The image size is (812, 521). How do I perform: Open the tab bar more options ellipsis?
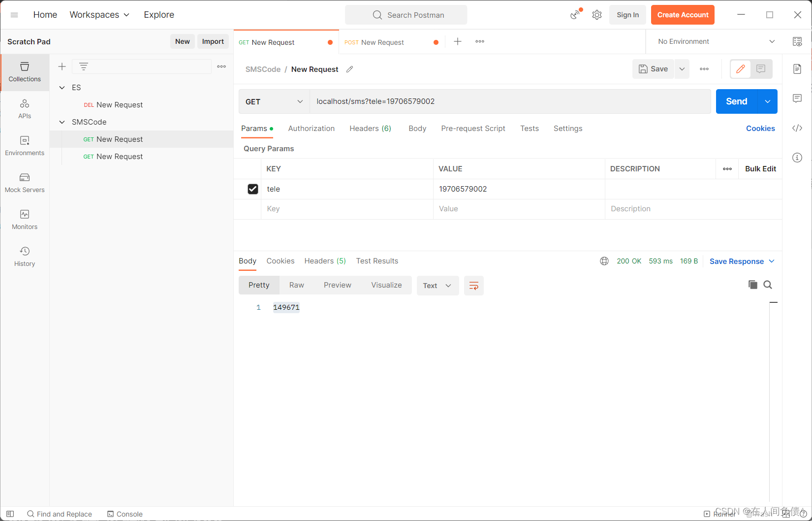[x=480, y=41]
